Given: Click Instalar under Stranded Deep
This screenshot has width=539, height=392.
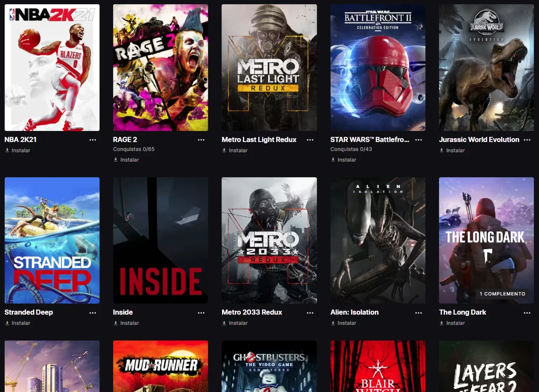Looking at the screenshot, I should click(17, 323).
